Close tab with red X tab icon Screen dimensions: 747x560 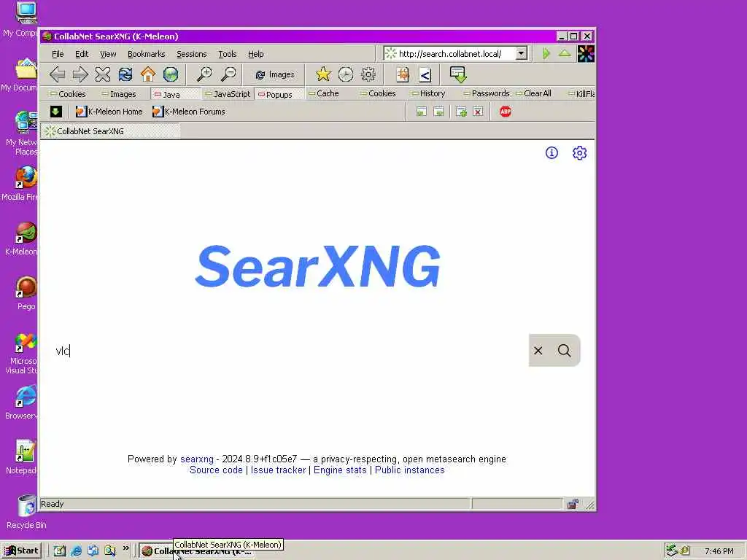(x=478, y=112)
